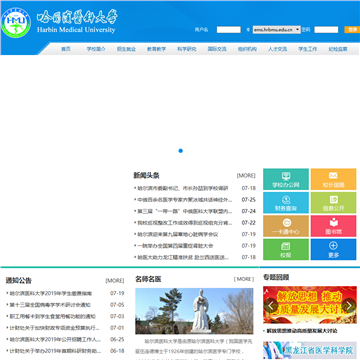360x360 pixels.
Task: Open the 第九届寒地心脏病学会议 news item
Action: tap(178, 234)
